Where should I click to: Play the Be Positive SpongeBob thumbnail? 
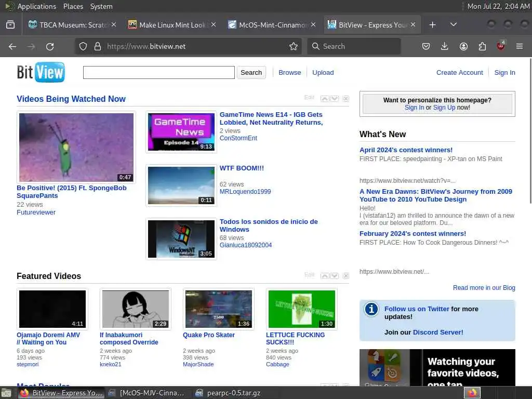point(76,147)
